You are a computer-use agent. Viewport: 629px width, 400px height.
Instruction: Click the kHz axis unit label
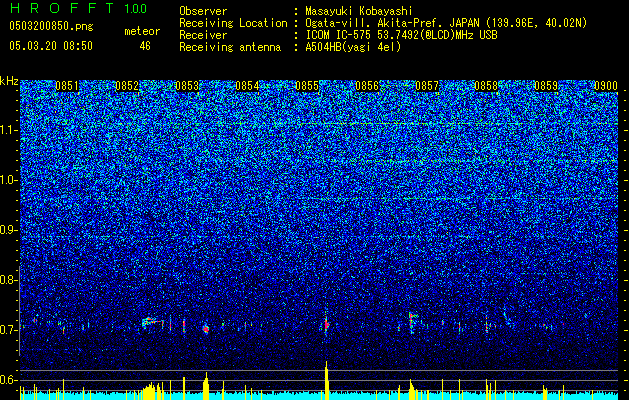[x=9, y=81]
